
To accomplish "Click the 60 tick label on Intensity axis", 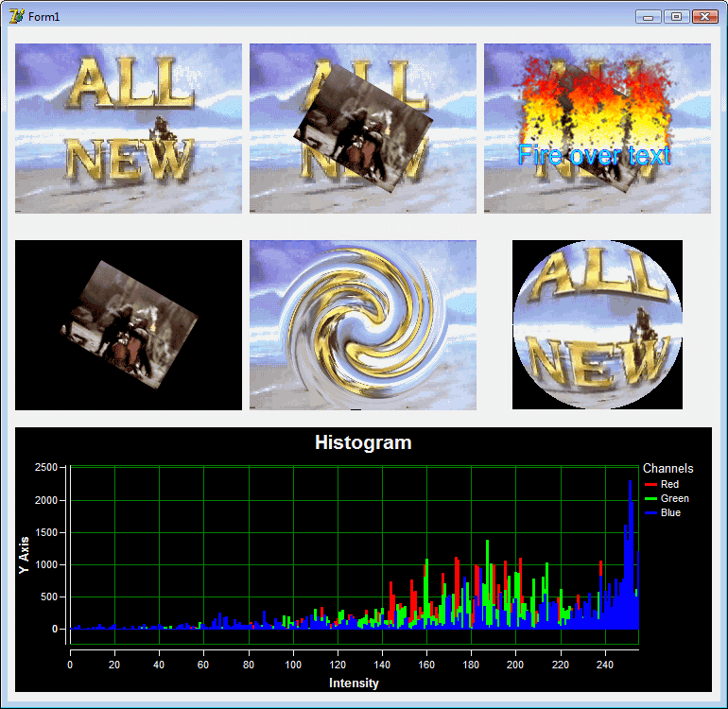I will 203,665.
